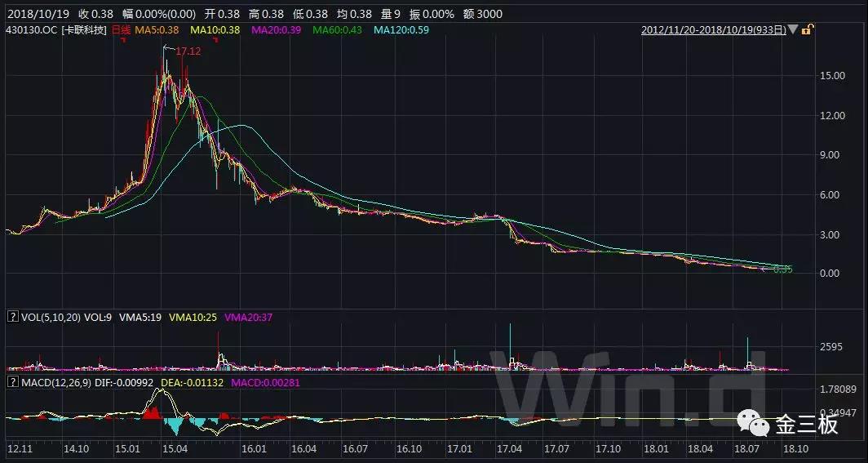The image size is (868, 463).
Task: Click the 15.04 date axis label
Action: 176,449
